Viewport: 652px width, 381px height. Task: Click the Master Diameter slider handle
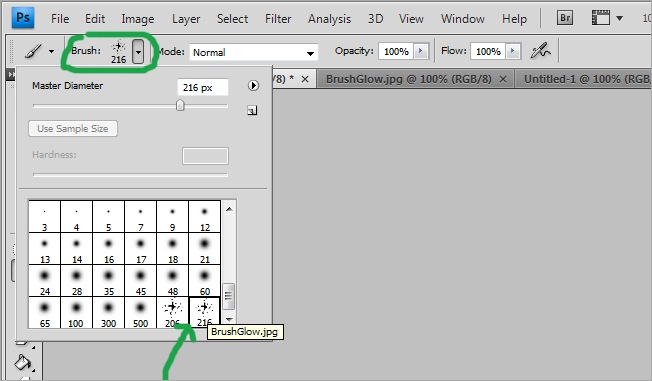tap(180, 105)
